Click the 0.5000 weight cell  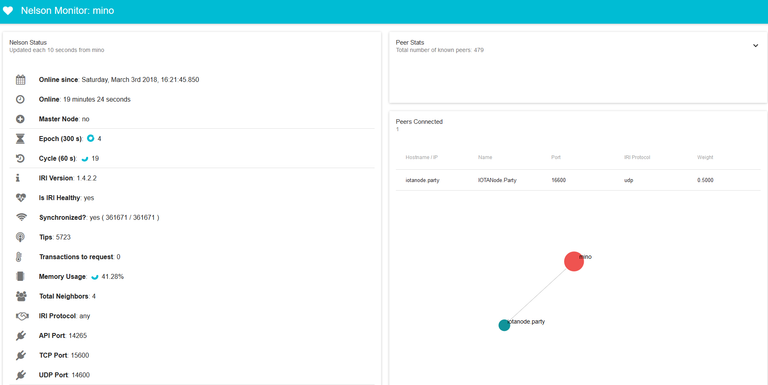[705, 180]
